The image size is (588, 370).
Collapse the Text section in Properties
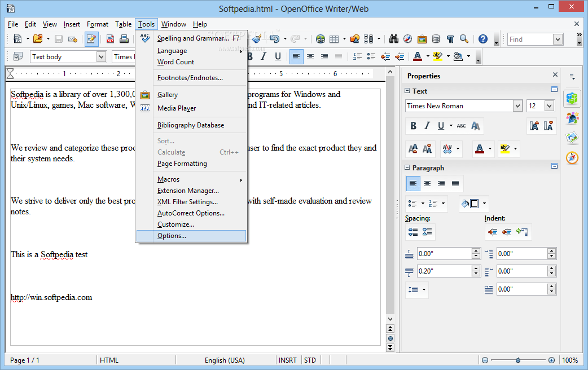(x=407, y=91)
